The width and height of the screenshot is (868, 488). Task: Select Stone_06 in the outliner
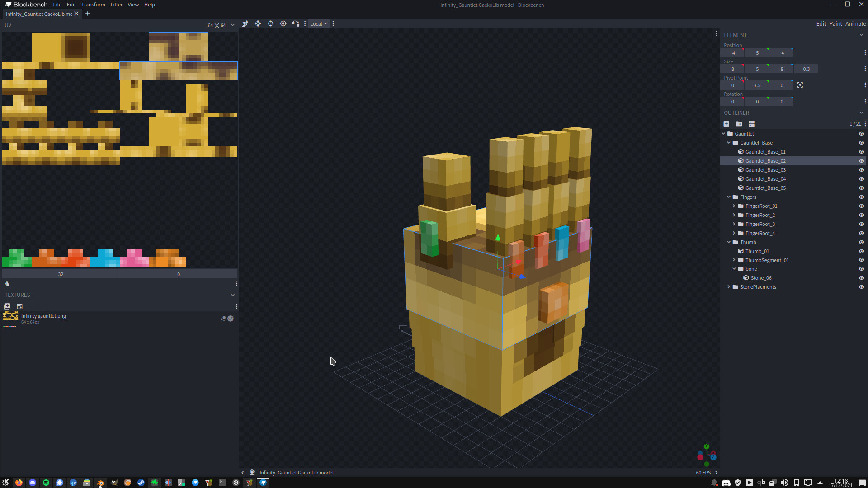[761, 278]
